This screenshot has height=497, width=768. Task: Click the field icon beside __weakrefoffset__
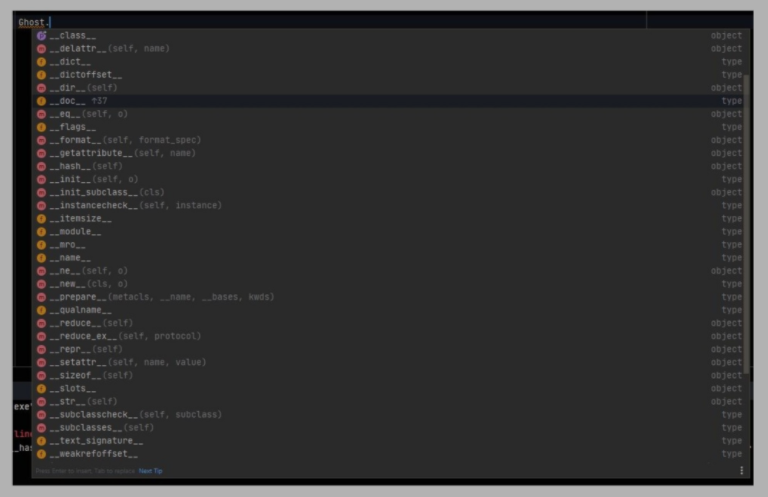pos(41,454)
